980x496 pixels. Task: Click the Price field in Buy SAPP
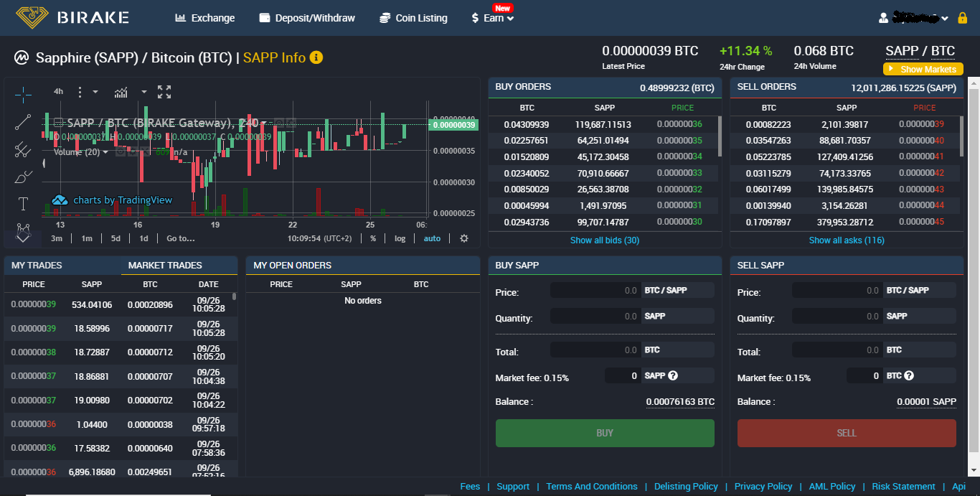[x=595, y=291]
